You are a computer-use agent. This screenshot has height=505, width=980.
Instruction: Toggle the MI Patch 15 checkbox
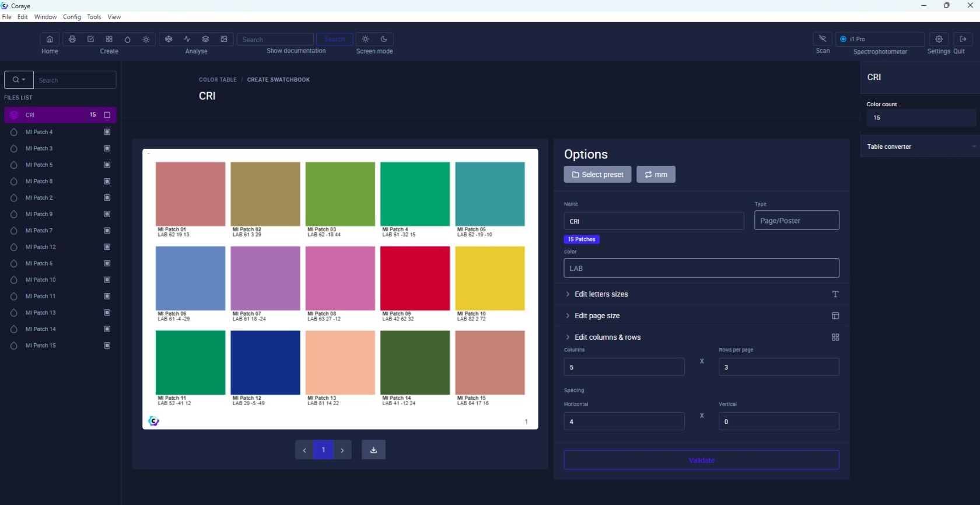[107, 346]
